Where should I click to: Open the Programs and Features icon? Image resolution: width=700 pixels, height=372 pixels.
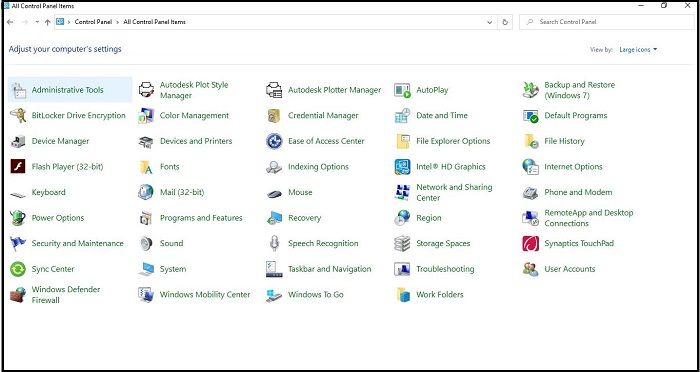pos(146,218)
